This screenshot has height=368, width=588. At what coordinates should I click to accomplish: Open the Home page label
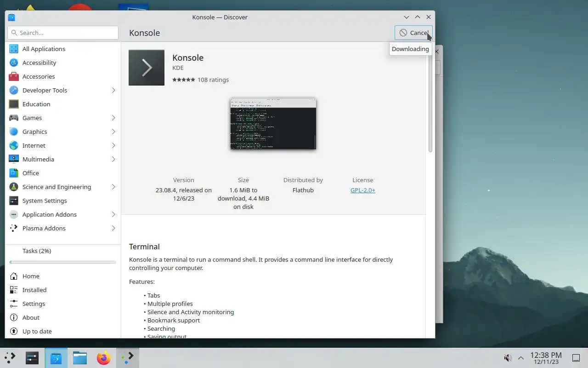tap(31, 276)
